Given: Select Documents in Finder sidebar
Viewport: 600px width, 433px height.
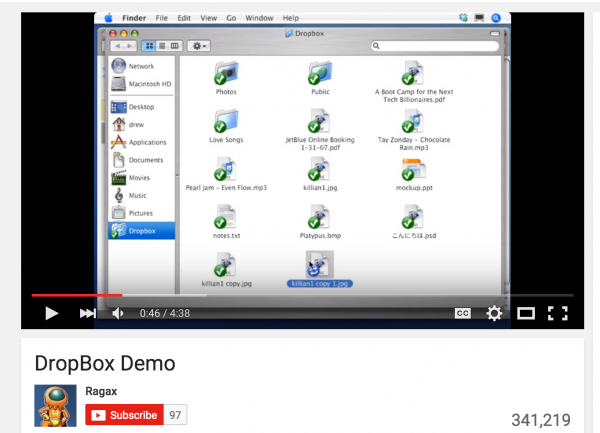Looking at the screenshot, I should click(142, 160).
